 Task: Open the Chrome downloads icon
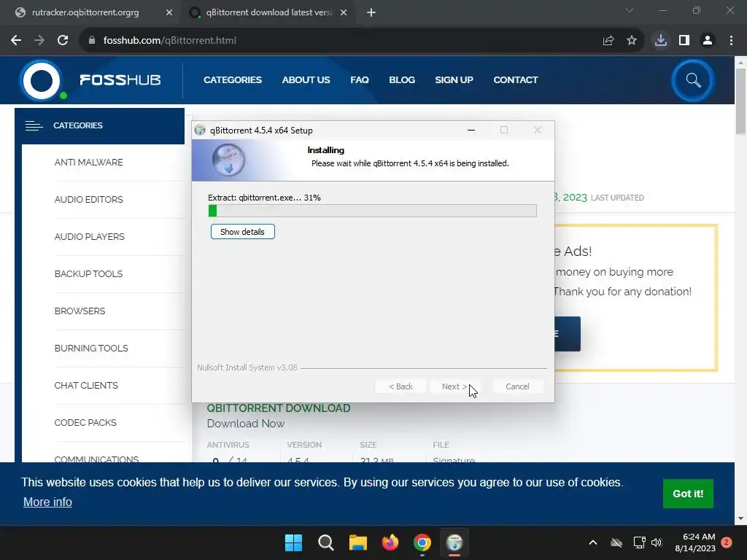pyautogui.click(x=661, y=41)
